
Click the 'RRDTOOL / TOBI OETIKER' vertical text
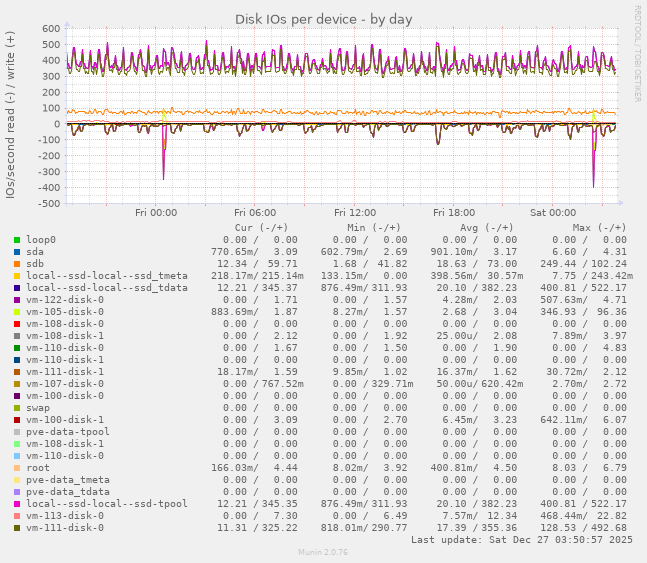click(x=638, y=54)
